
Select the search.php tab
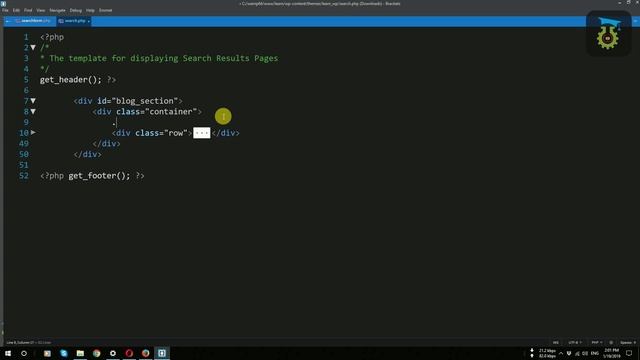tap(73, 21)
